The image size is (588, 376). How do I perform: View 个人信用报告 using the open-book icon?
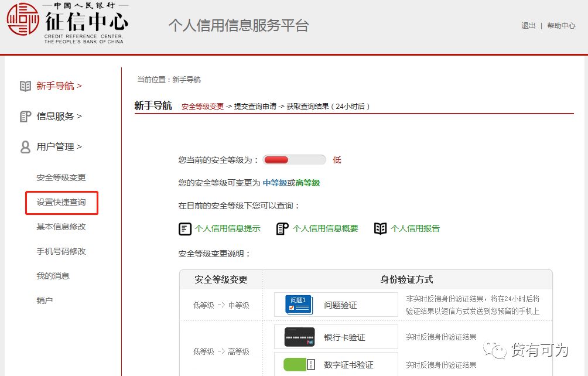pyautogui.click(x=380, y=228)
